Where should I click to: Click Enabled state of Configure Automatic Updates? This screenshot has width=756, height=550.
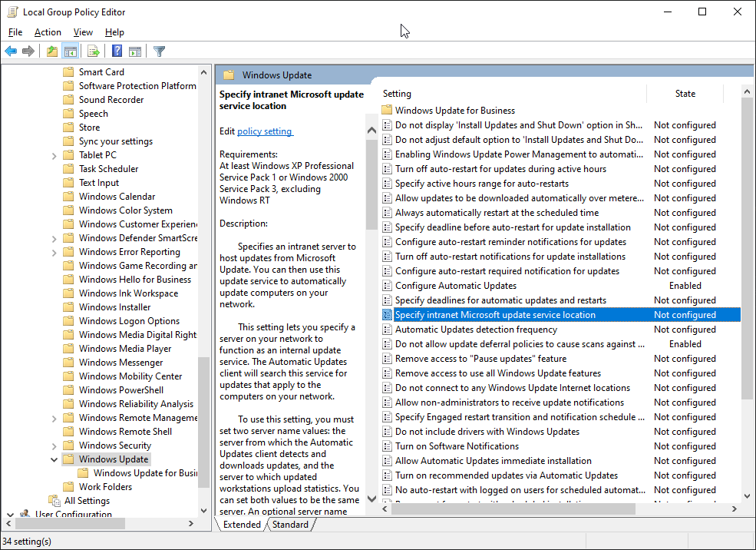tap(685, 286)
